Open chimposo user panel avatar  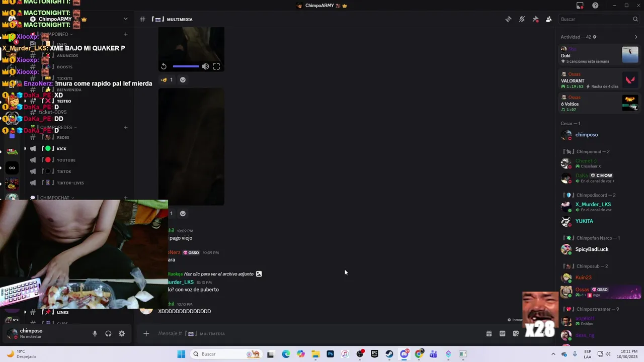(12, 333)
